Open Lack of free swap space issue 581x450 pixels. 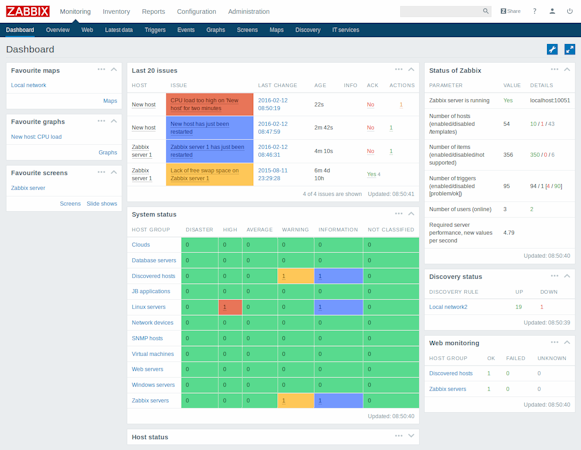pyautogui.click(x=205, y=175)
